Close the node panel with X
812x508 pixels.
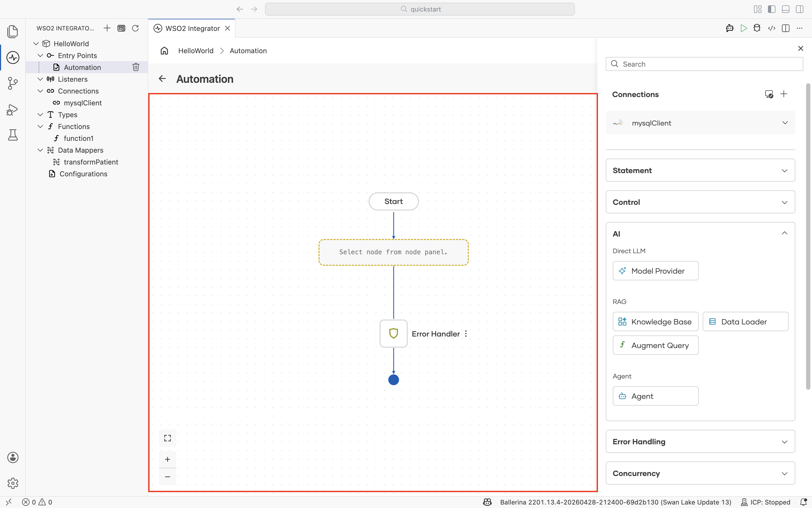[x=801, y=48]
